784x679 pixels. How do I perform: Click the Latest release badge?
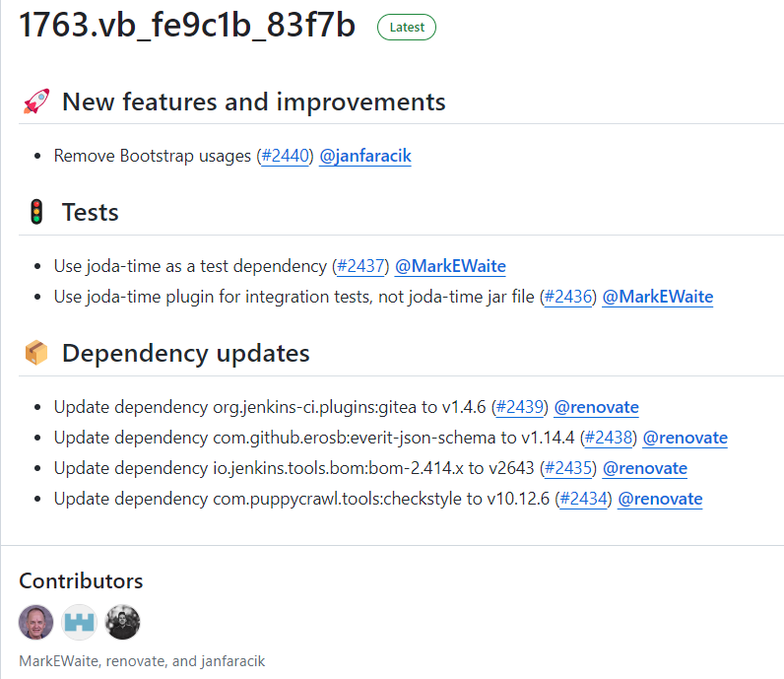pos(406,27)
